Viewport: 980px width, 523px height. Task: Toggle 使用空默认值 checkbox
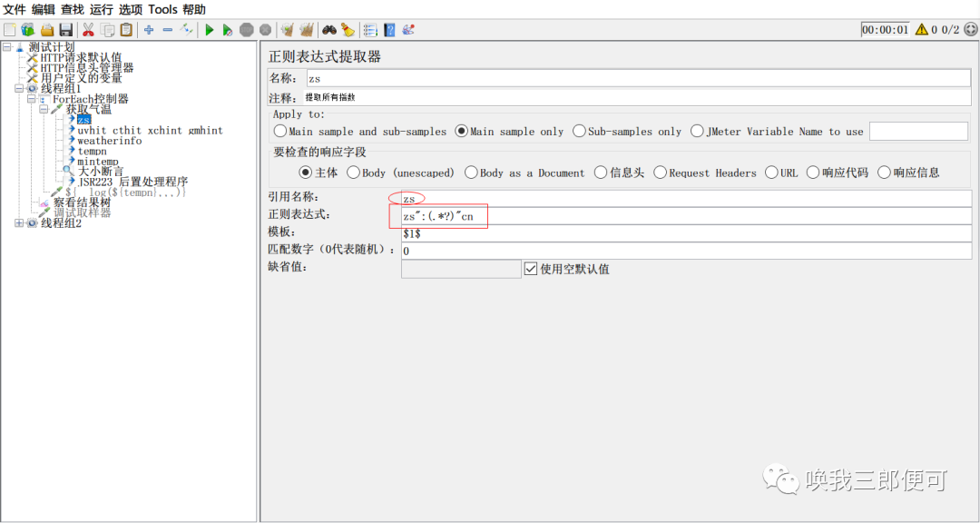[531, 269]
